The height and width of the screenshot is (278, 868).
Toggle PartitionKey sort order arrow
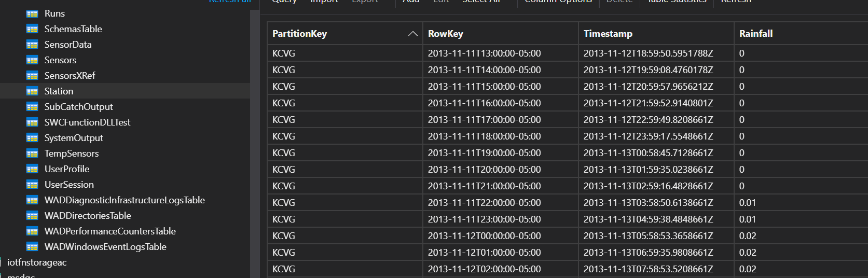tap(413, 34)
